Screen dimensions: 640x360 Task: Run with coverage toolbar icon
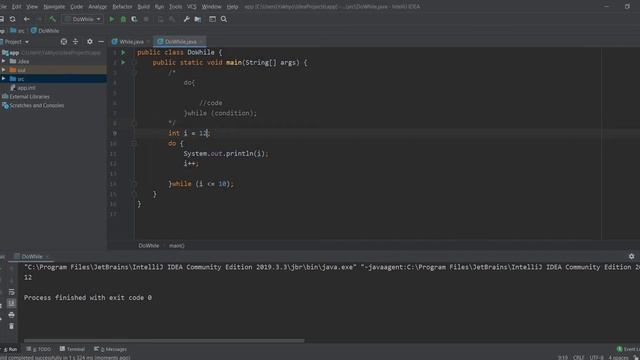tap(134, 19)
